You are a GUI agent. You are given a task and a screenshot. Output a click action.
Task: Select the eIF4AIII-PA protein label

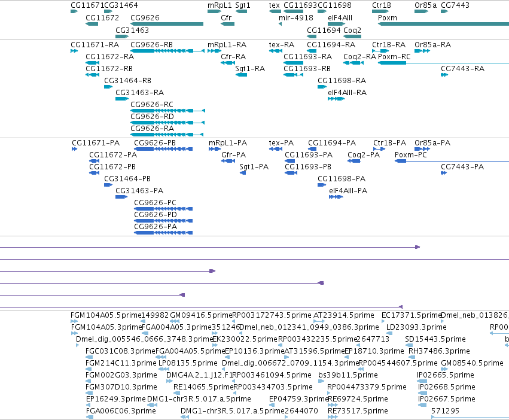point(348,191)
